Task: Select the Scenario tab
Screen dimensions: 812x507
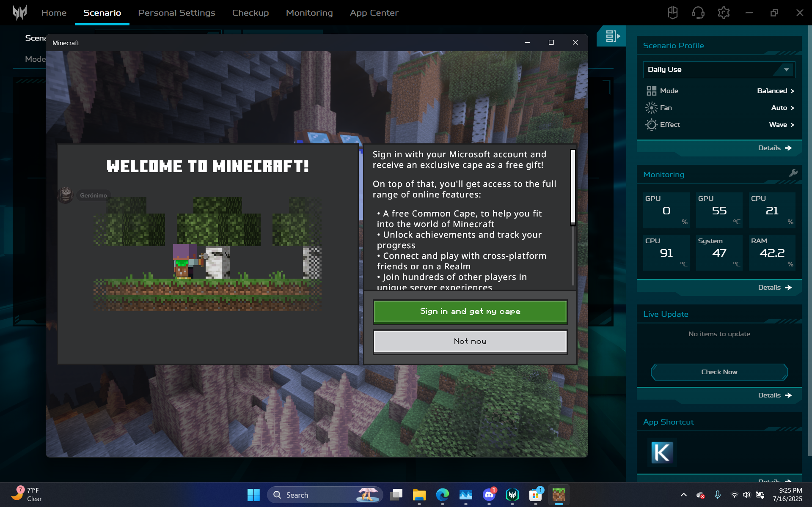Action: point(102,13)
